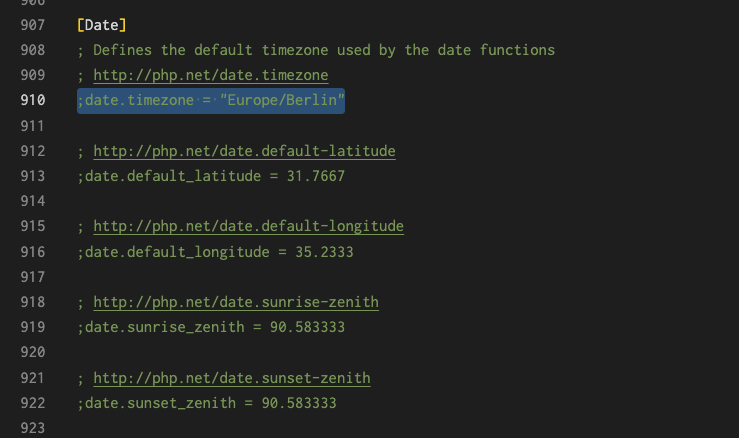Place cursor on the 31.7667 latitude value
The height and width of the screenshot is (438, 739).
click(316, 176)
